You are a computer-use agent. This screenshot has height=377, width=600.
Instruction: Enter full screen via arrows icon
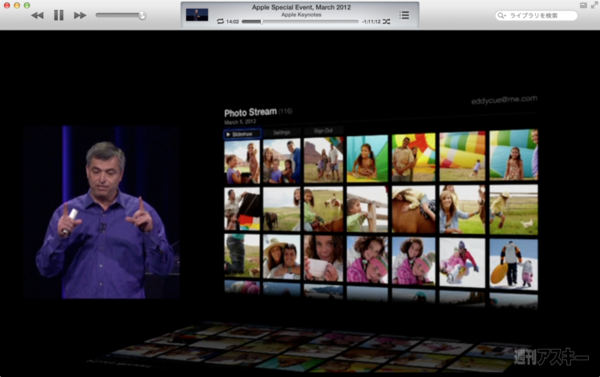click(x=594, y=5)
